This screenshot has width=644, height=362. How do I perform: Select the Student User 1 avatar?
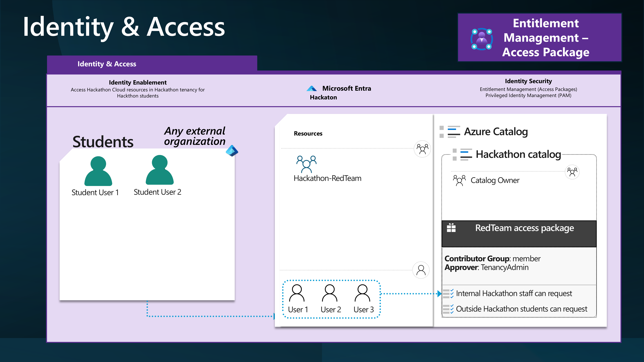98,171
